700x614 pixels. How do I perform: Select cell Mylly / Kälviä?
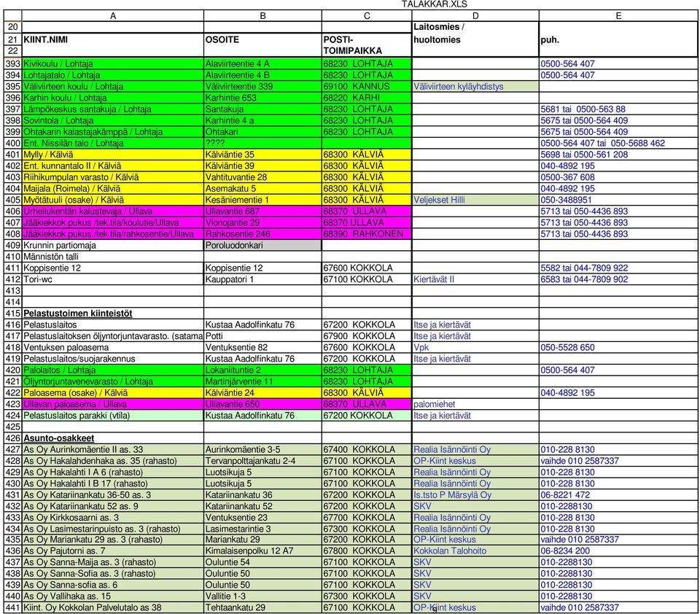click(x=113, y=155)
